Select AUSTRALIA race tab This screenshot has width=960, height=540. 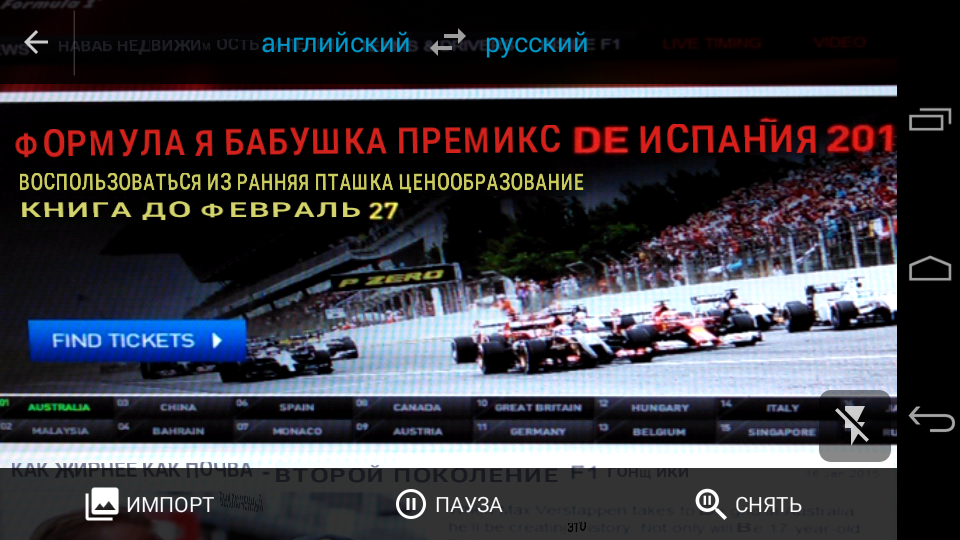click(59, 407)
